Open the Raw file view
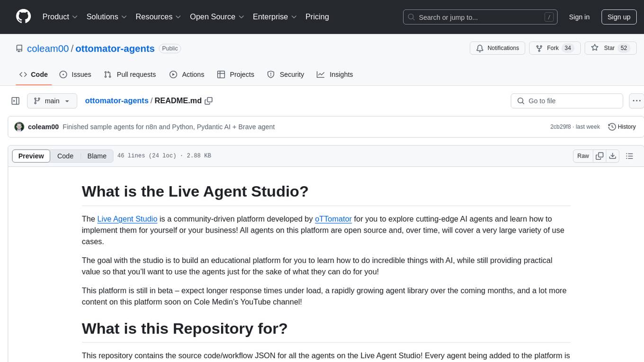 click(x=583, y=156)
